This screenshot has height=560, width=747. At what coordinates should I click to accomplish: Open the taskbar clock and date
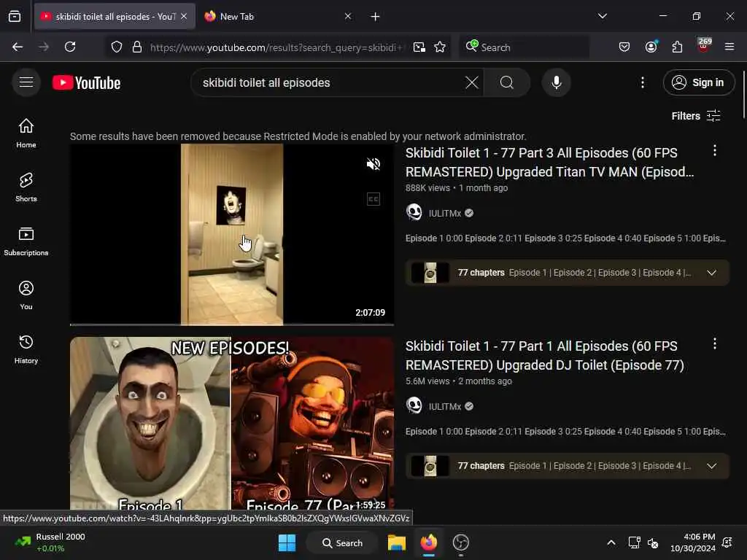(x=693, y=542)
